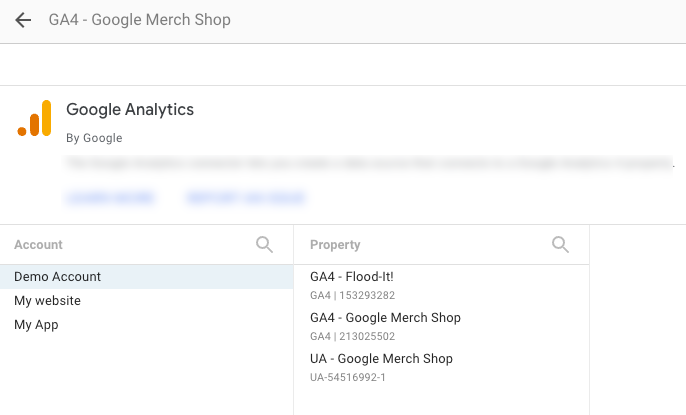Choose GA4 - Google Merch Shop property name

click(x=385, y=318)
